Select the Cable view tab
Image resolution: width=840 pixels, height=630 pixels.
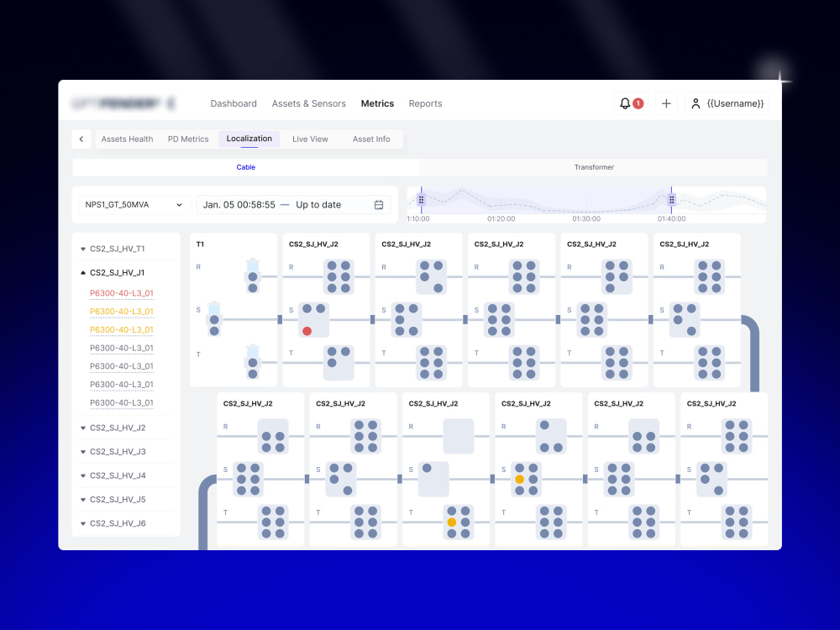(246, 167)
